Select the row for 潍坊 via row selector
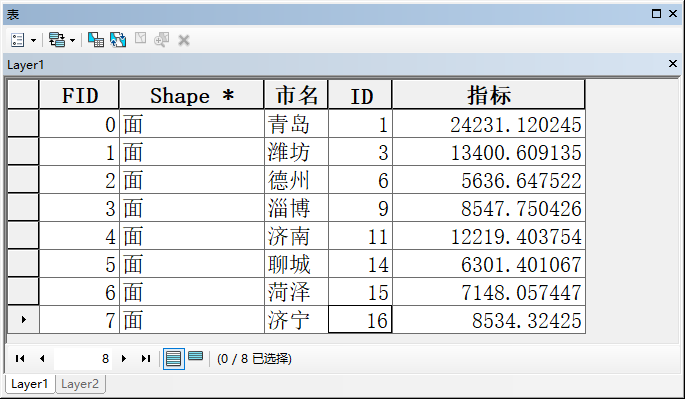685x399 pixels. click(24, 152)
